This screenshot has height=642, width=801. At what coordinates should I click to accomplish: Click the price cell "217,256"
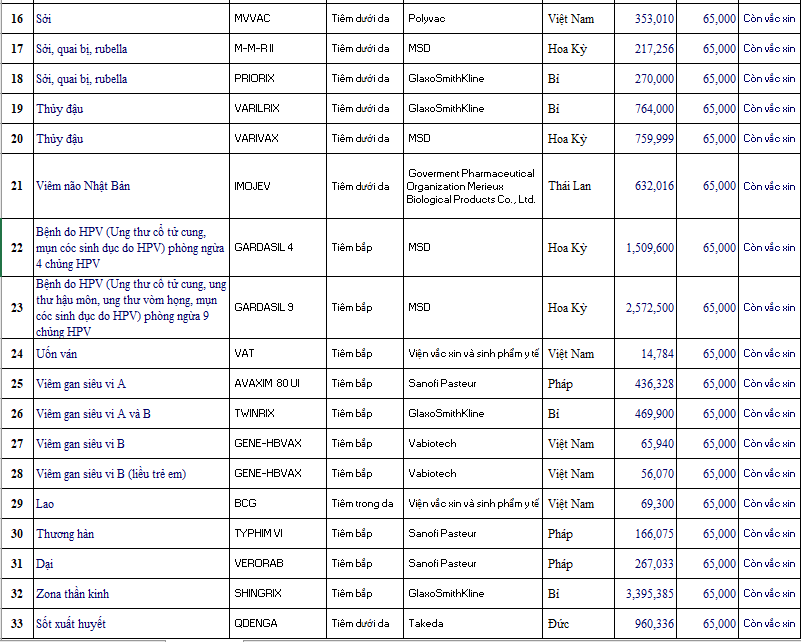tap(645, 49)
